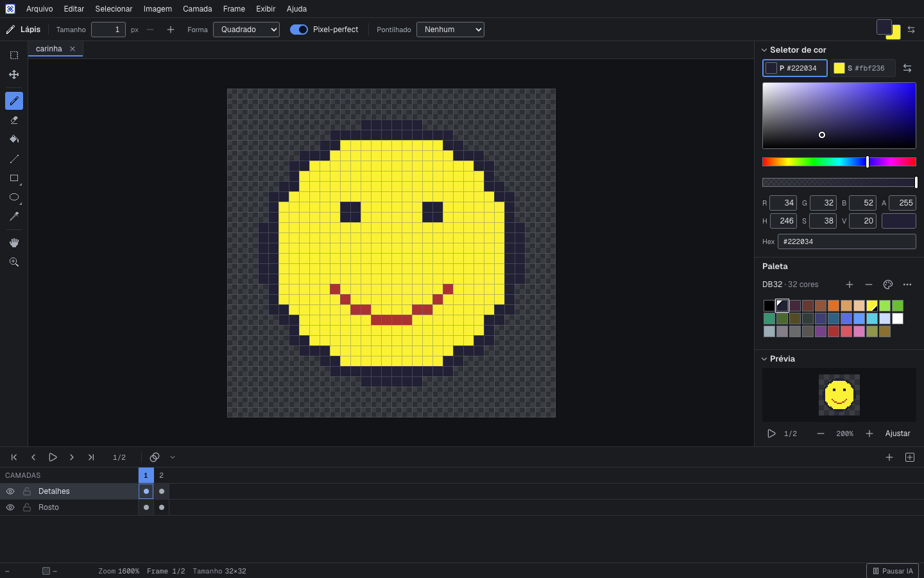Play the animation in the timeline
The image size is (924, 578).
click(53, 457)
